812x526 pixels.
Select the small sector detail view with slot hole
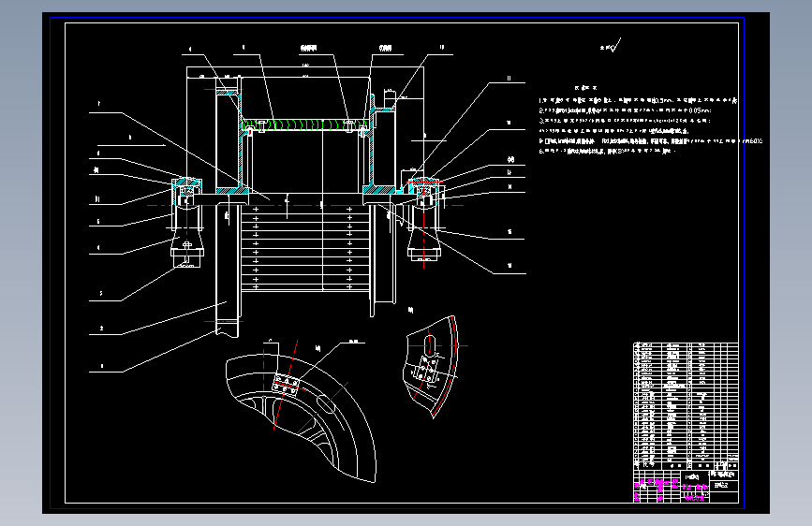(x=433, y=365)
